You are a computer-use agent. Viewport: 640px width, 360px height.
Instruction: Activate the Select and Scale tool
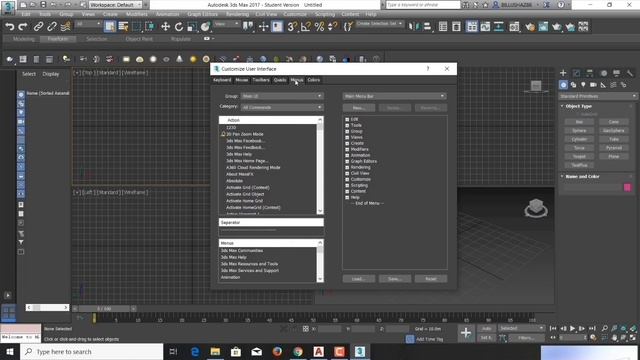192,27
